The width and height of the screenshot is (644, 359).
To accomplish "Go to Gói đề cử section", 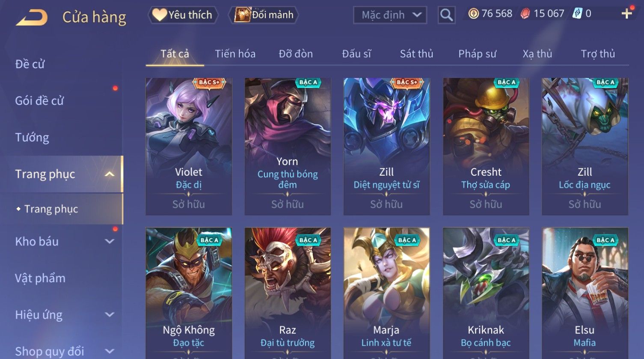I will (x=39, y=101).
